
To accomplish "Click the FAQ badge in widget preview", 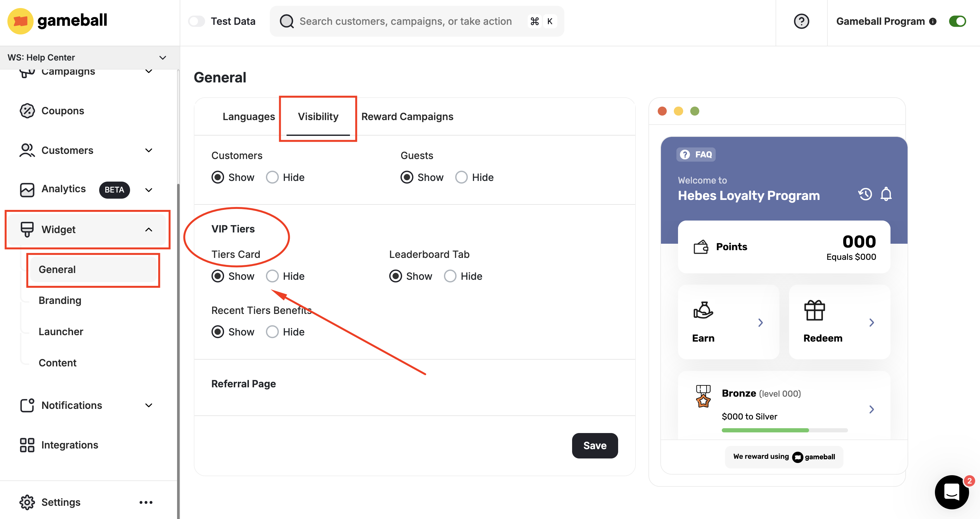I will [x=696, y=155].
